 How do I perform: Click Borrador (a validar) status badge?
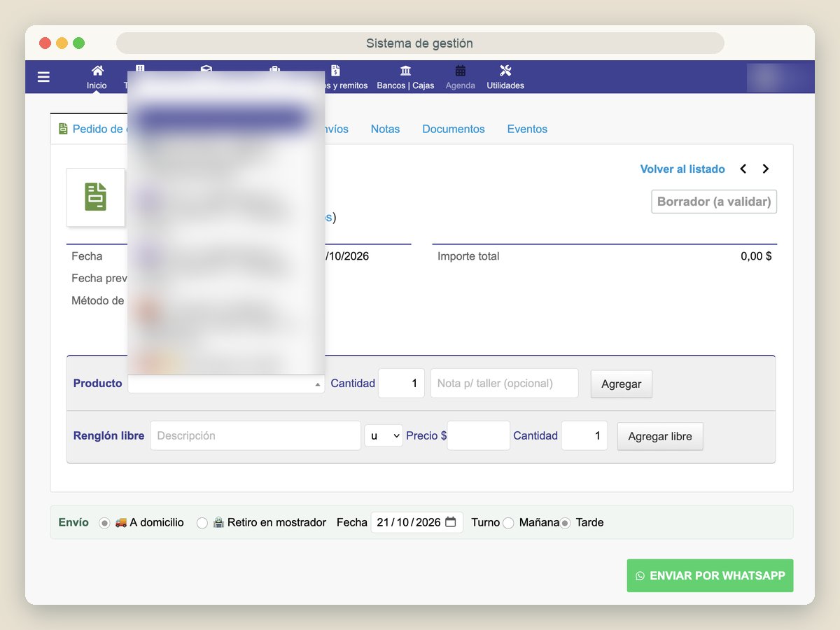(x=714, y=202)
